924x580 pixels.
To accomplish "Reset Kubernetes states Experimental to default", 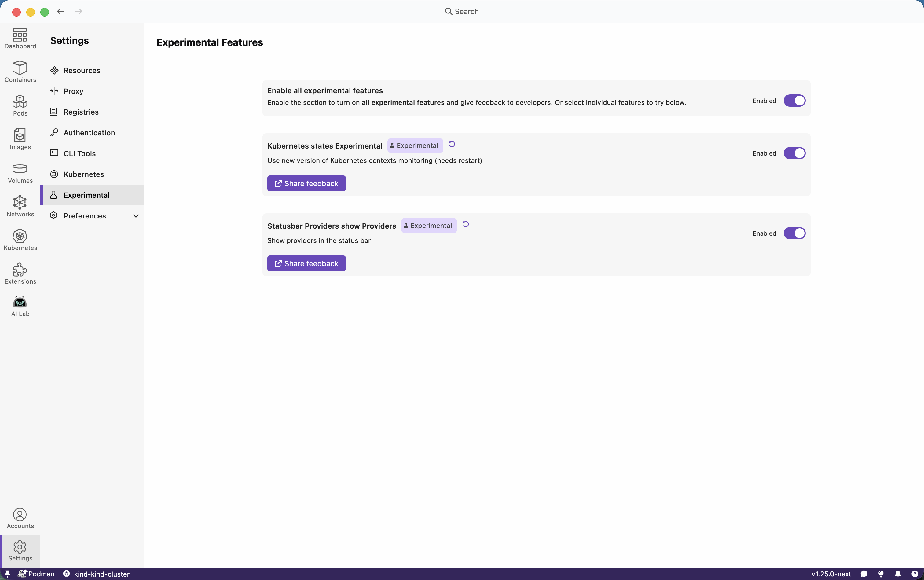I will pos(452,145).
